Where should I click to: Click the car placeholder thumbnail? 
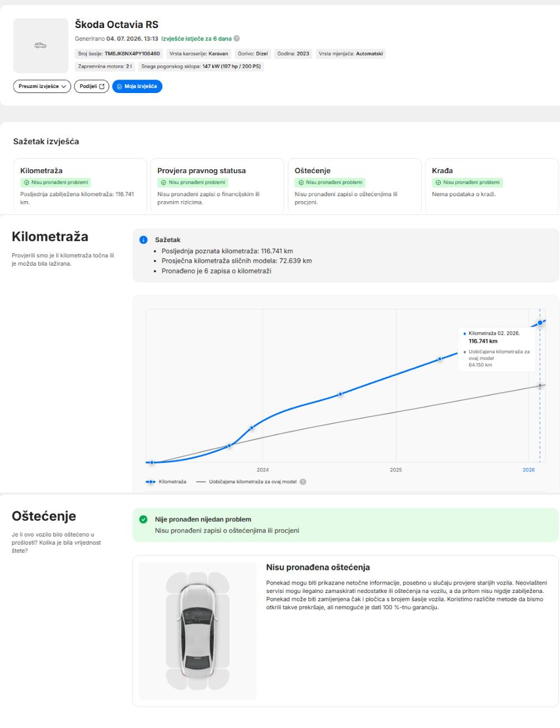click(x=40, y=45)
